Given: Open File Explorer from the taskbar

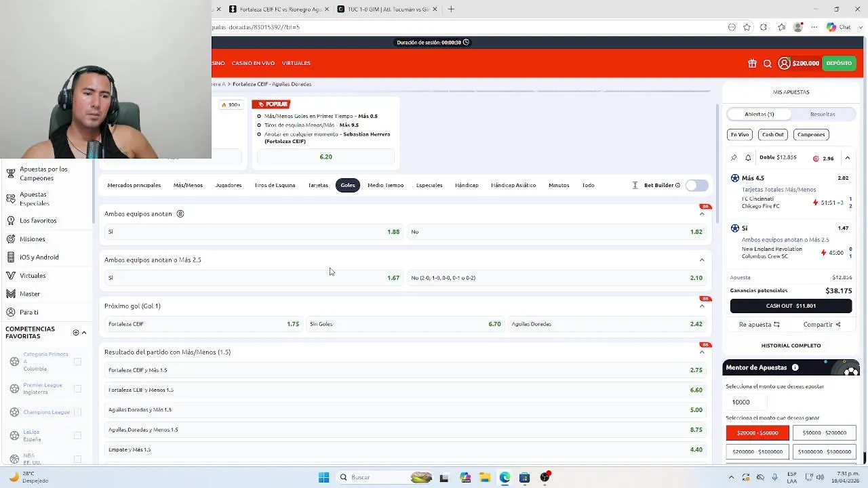Looking at the screenshot, I should pyautogui.click(x=484, y=477).
